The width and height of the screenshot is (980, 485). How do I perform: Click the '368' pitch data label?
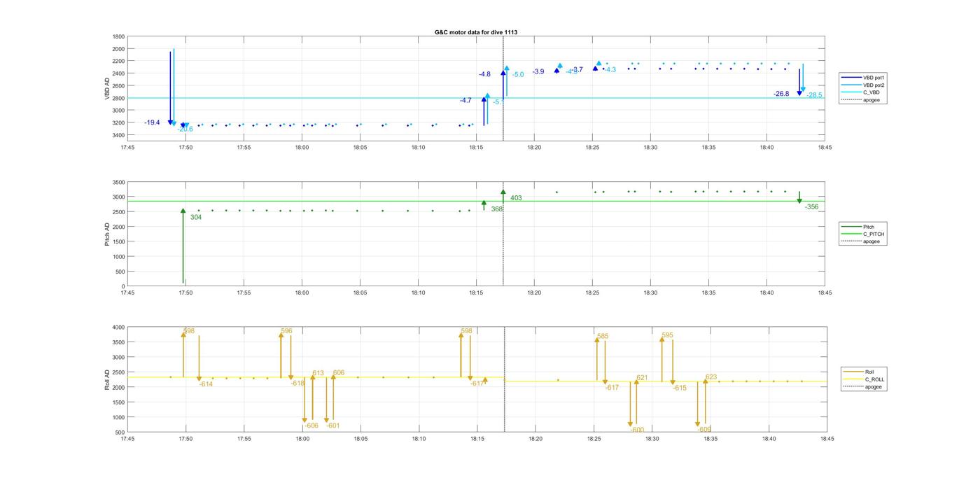coord(496,209)
